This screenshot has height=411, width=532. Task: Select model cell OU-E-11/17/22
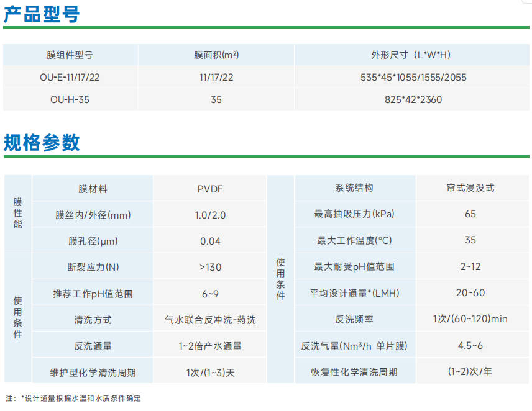(x=70, y=77)
